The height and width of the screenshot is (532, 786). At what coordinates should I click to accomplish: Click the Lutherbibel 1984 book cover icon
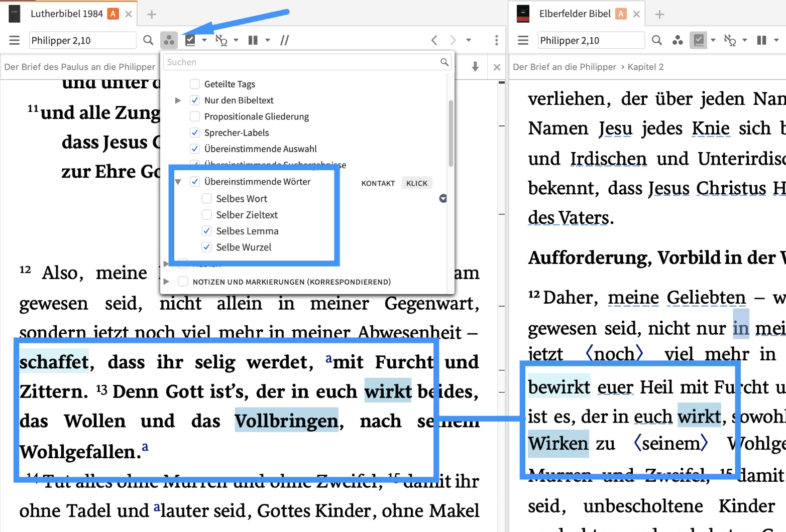point(15,14)
